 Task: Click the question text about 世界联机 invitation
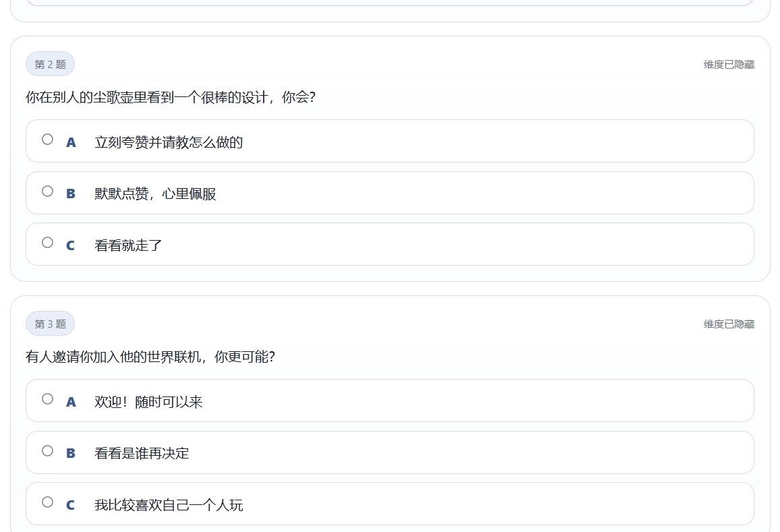(x=150, y=357)
